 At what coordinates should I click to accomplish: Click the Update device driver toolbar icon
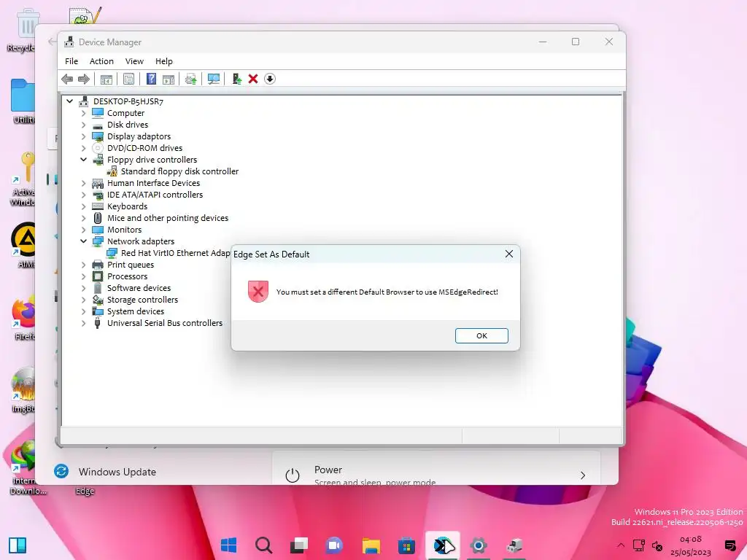[x=190, y=79]
